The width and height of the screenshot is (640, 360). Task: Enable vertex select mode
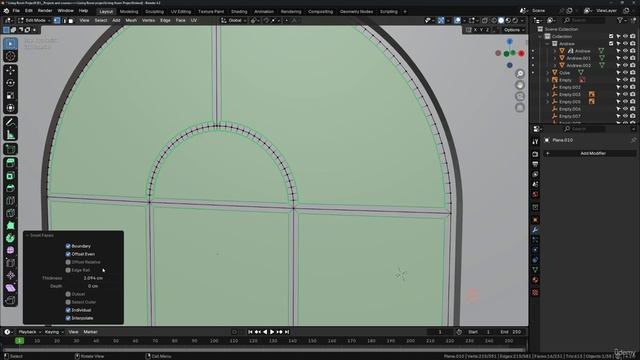tap(57, 20)
